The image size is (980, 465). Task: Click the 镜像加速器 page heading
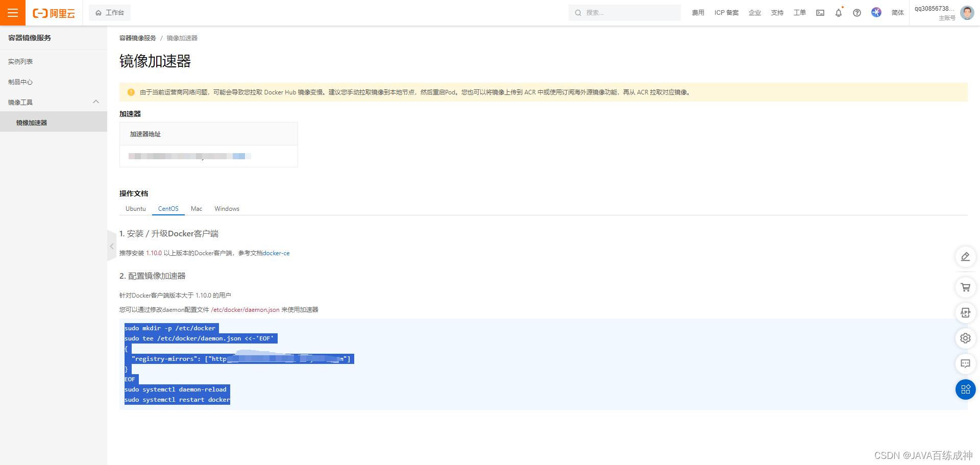coord(155,61)
